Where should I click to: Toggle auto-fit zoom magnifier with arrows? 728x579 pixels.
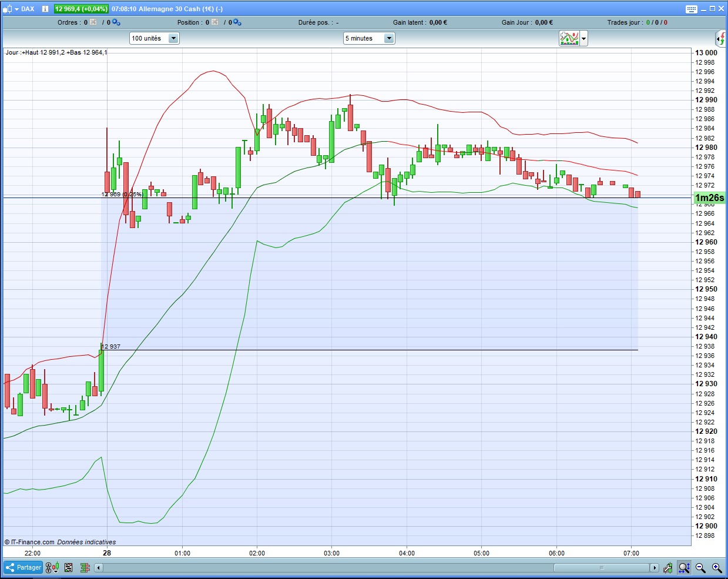[x=684, y=568]
